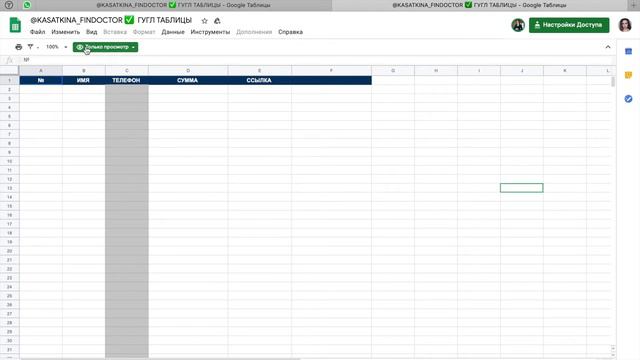This screenshot has width=640, height=360.
Task: Select column C header
Action: 127,71
